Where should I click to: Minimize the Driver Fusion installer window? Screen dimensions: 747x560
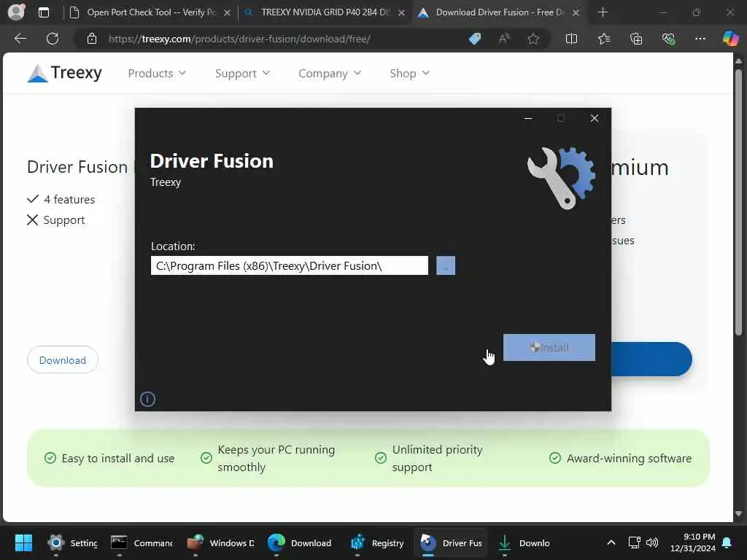pos(528,118)
